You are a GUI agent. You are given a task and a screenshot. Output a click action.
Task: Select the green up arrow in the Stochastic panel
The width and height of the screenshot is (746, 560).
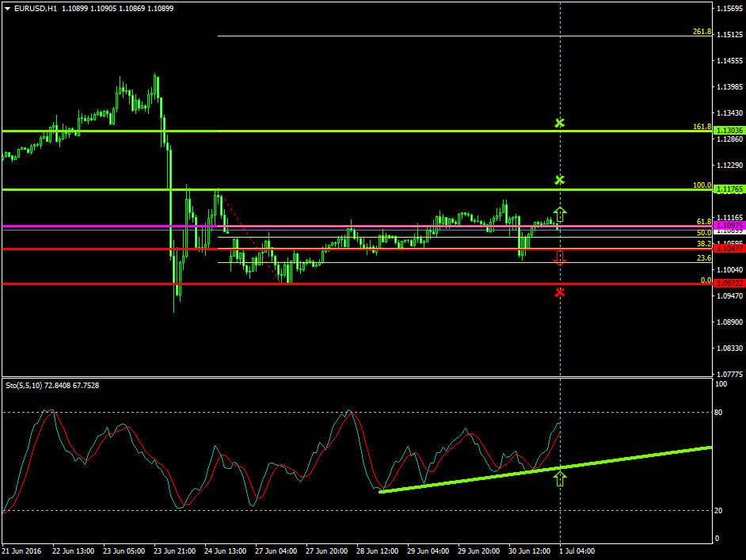[560, 478]
